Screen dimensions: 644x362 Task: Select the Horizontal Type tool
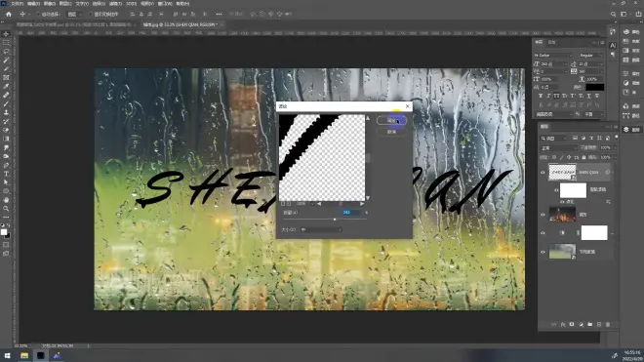coord(6,174)
